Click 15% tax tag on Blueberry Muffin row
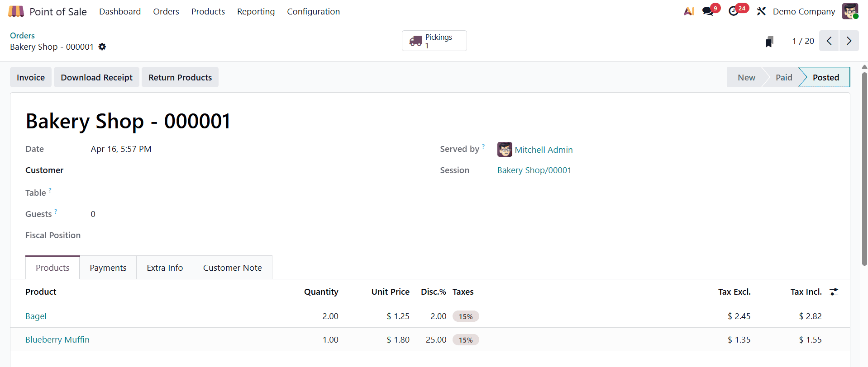Screen dimensions: 868x367 pos(466,340)
